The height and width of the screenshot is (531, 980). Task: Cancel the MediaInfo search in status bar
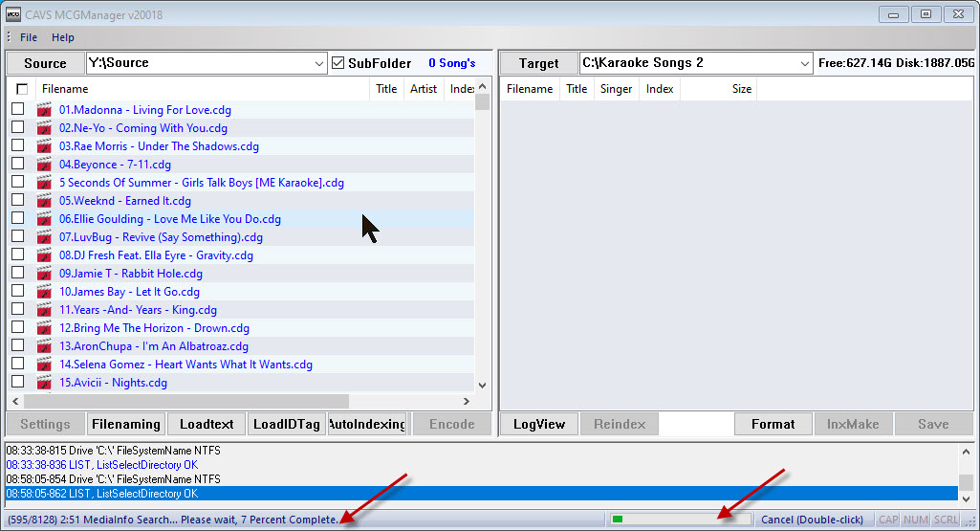(812, 520)
